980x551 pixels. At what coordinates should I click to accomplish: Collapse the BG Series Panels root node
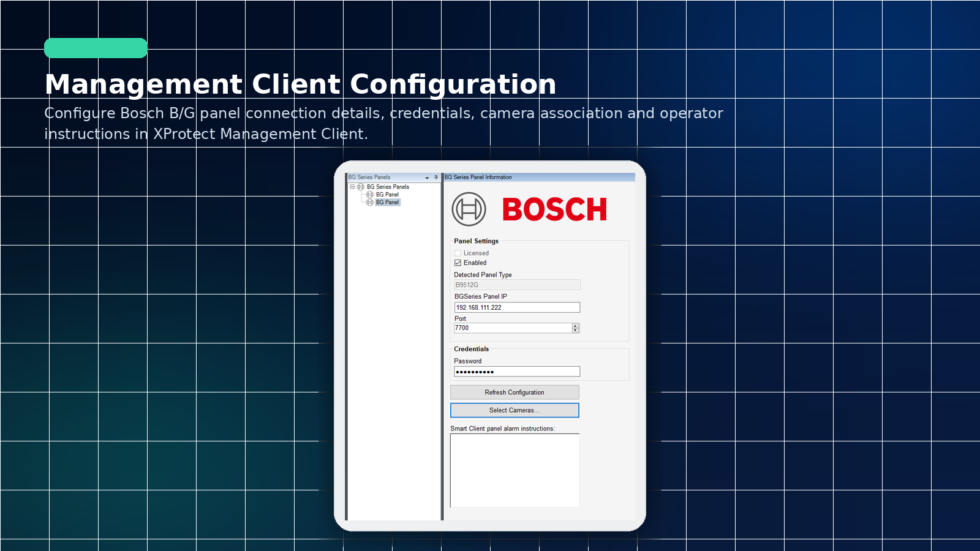click(x=352, y=187)
